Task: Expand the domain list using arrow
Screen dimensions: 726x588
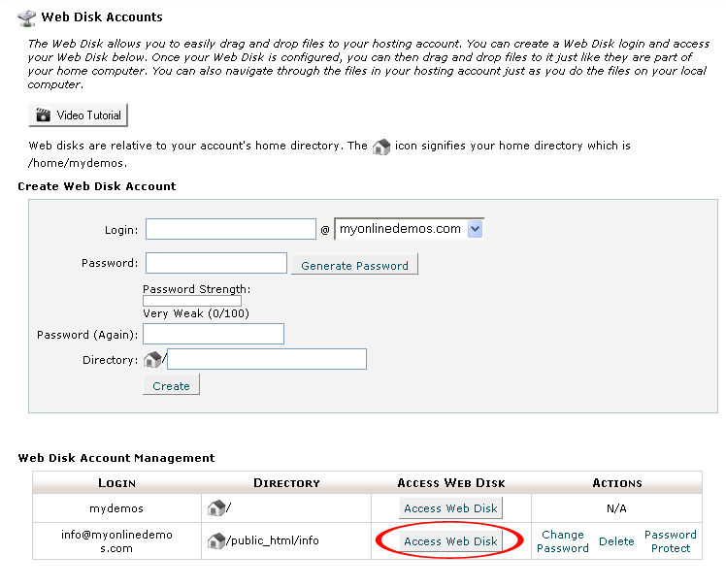Action: pyautogui.click(x=475, y=229)
